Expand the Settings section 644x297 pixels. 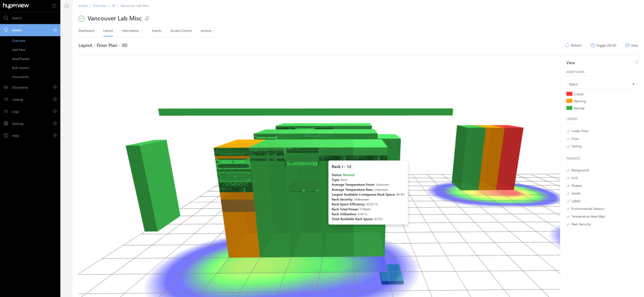(x=55, y=123)
